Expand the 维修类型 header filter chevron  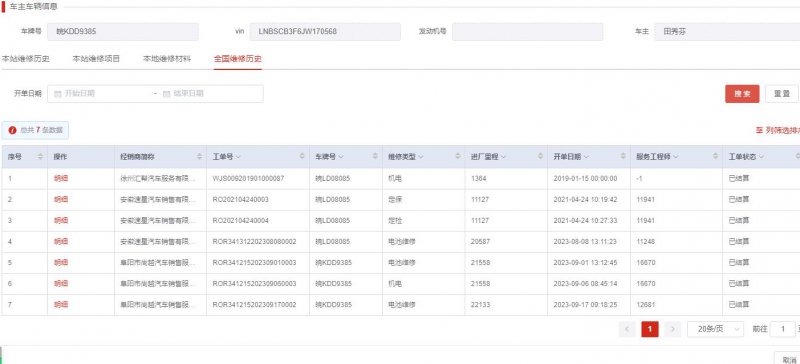click(421, 157)
